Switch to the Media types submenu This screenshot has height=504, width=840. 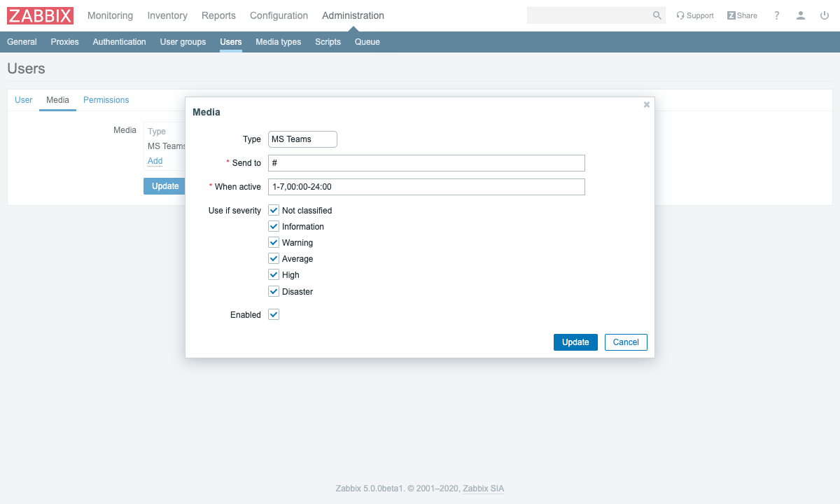(278, 42)
